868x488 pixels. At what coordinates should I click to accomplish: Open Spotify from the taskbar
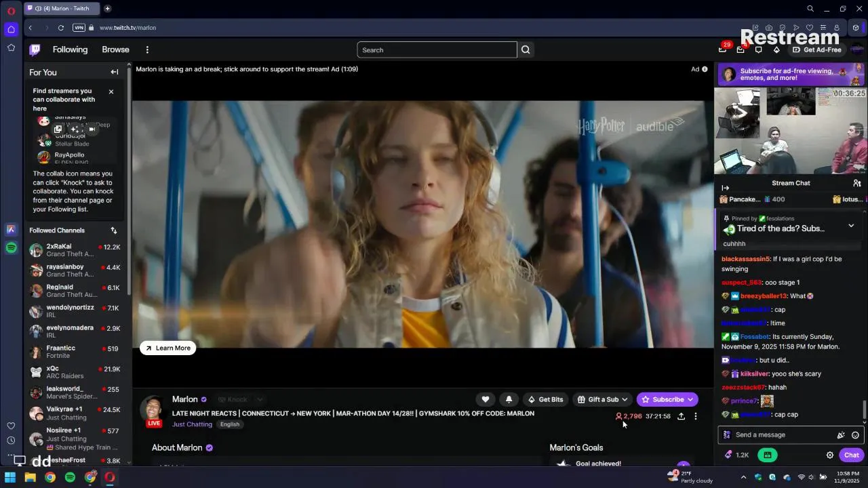[x=70, y=477]
